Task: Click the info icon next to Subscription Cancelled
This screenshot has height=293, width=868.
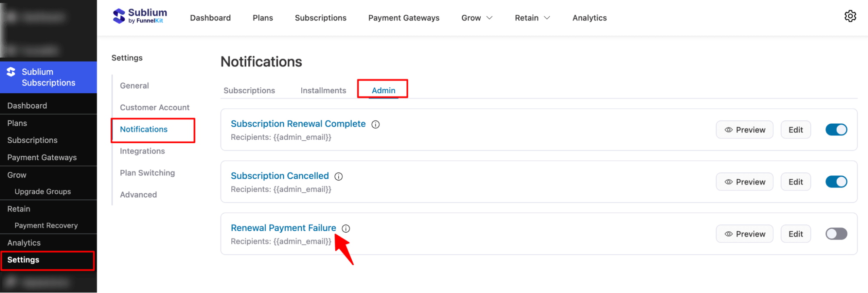Action: pos(338,176)
